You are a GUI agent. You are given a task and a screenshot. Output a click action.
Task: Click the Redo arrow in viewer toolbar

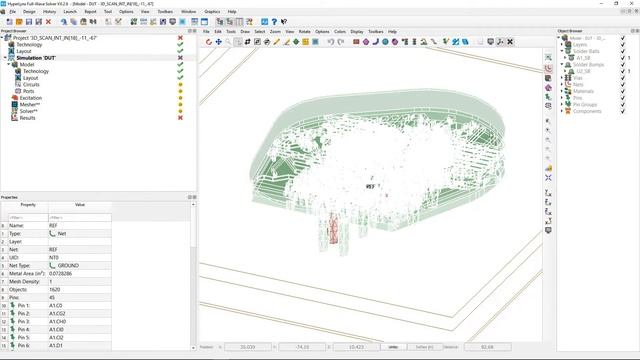(x=340, y=42)
